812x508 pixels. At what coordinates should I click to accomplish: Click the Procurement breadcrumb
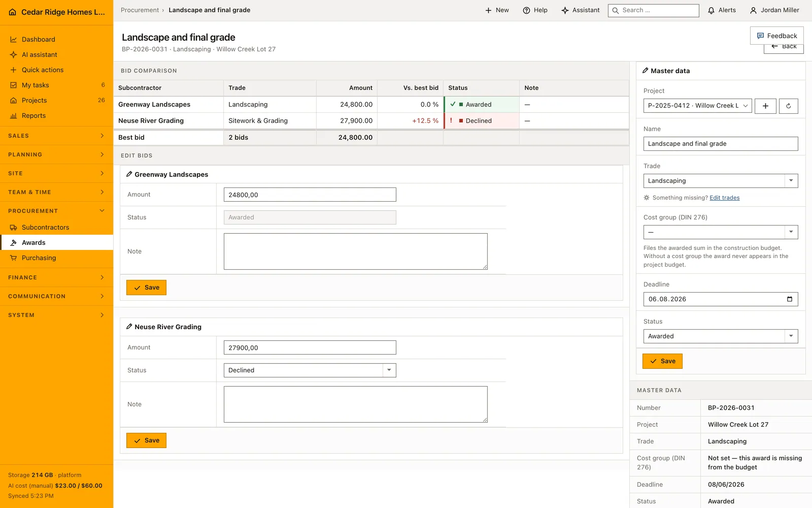tap(140, 10)
